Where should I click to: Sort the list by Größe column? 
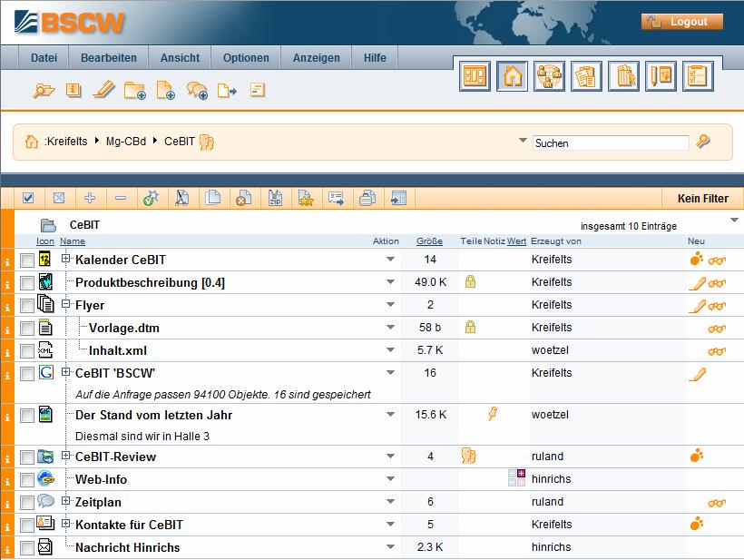point(429,241)
